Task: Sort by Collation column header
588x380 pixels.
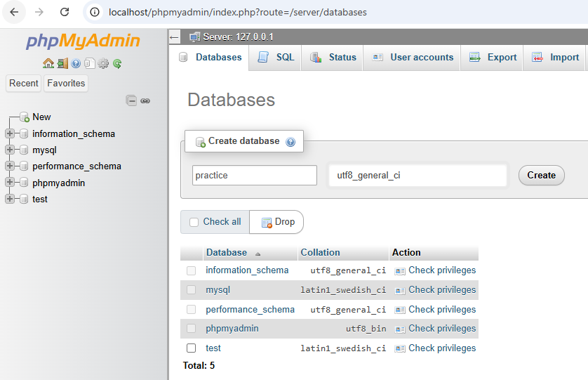Action: (x=320, y=252)
